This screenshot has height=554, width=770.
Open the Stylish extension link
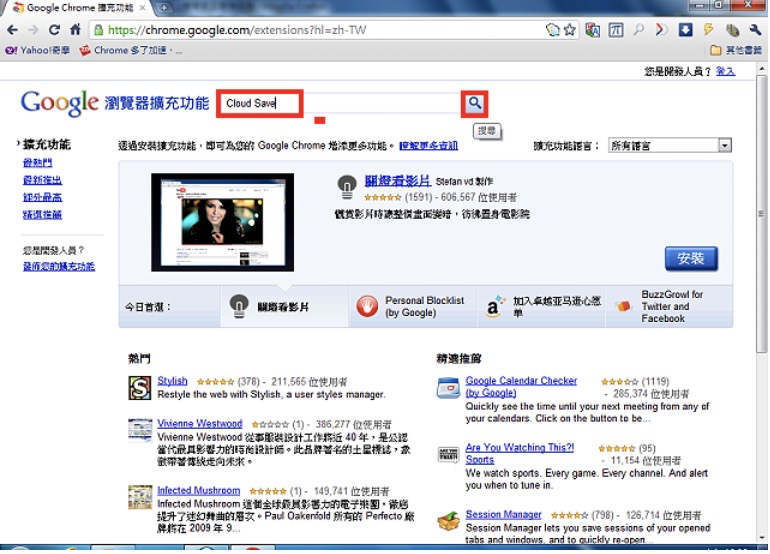click(172, 381)
